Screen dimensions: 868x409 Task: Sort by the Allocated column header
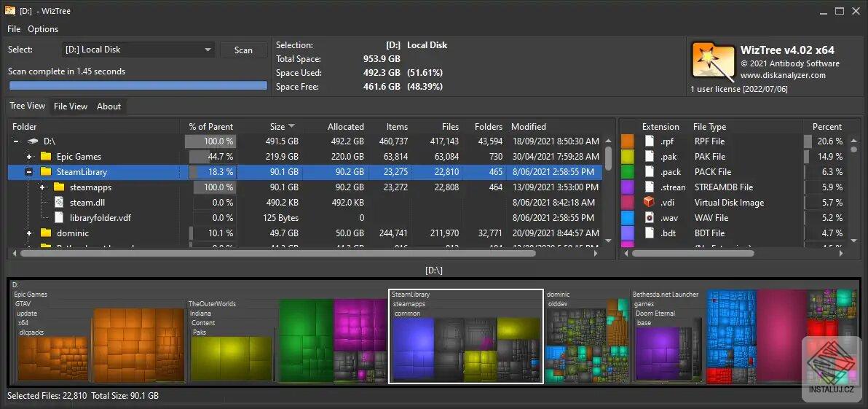point(345,126)
